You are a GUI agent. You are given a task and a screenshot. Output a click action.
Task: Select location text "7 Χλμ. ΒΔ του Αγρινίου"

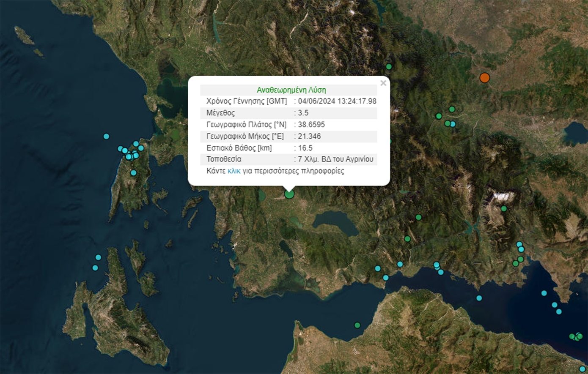coord(335,159)
